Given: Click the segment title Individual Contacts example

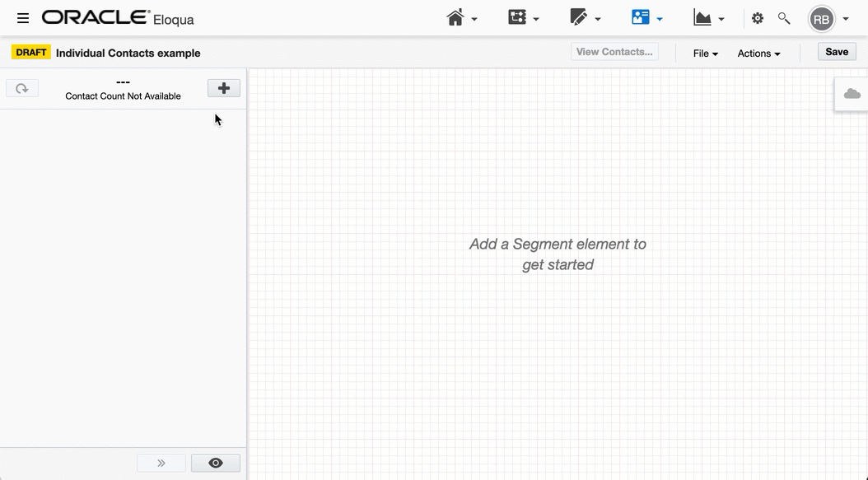Looking at the screenshot, I should [128, 53].
